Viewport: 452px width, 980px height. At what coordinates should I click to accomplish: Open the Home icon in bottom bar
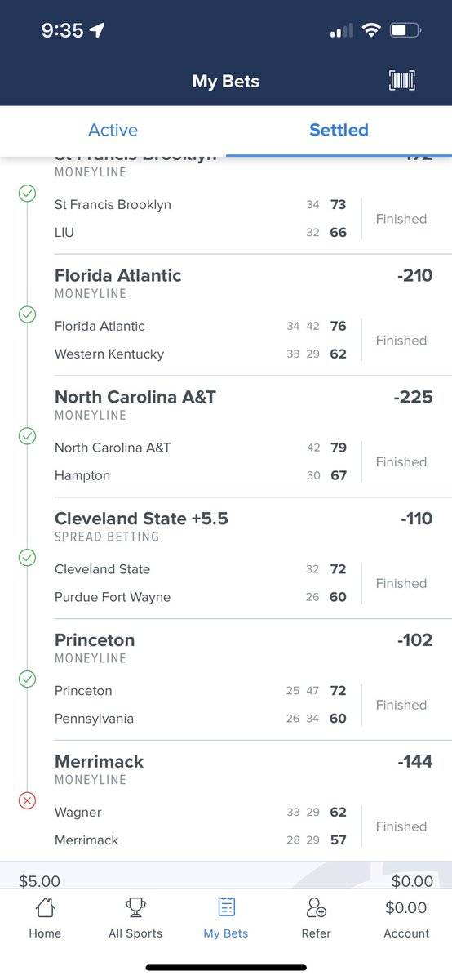click(x=45, y=907)
